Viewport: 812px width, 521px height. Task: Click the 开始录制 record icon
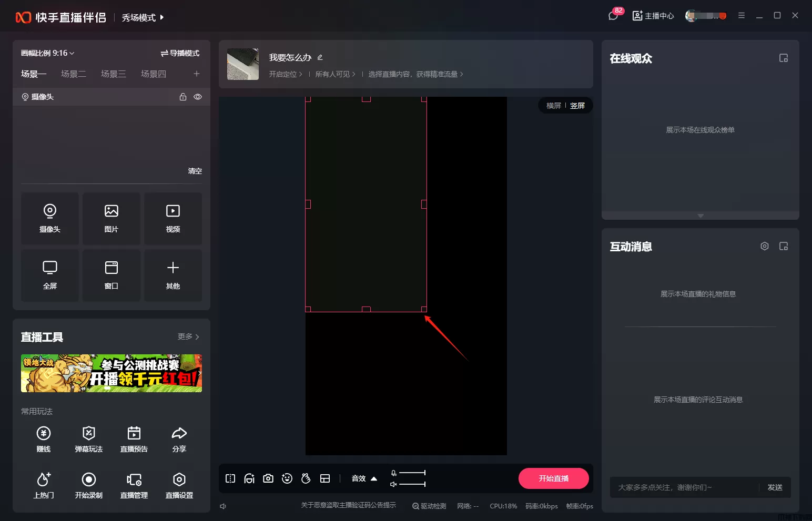tap(89, 479)
